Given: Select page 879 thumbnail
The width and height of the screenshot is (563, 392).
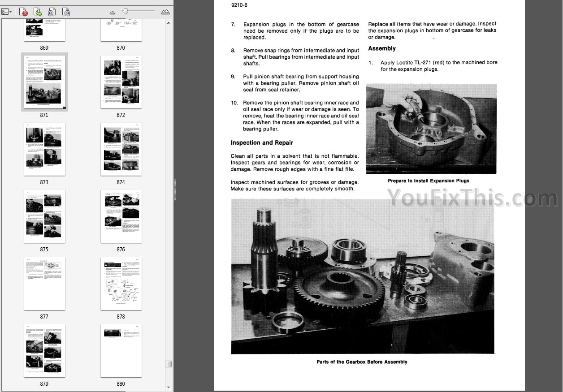Looking at the screenshot, I should click(44, 350).
